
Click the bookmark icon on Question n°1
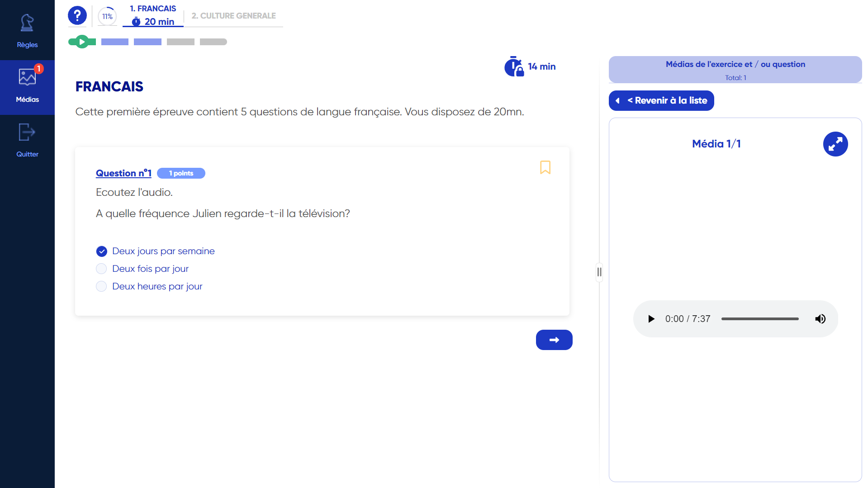coord(545,167)
